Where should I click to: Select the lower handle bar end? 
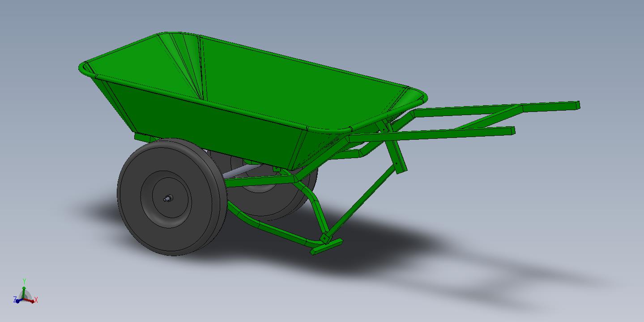click(x=512, y=130)
